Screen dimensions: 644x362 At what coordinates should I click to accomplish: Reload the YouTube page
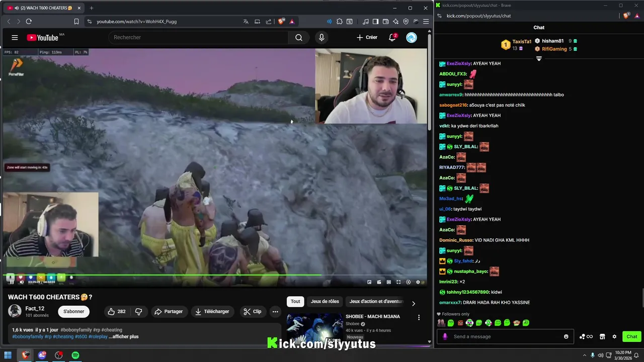(x=29, y=22)
